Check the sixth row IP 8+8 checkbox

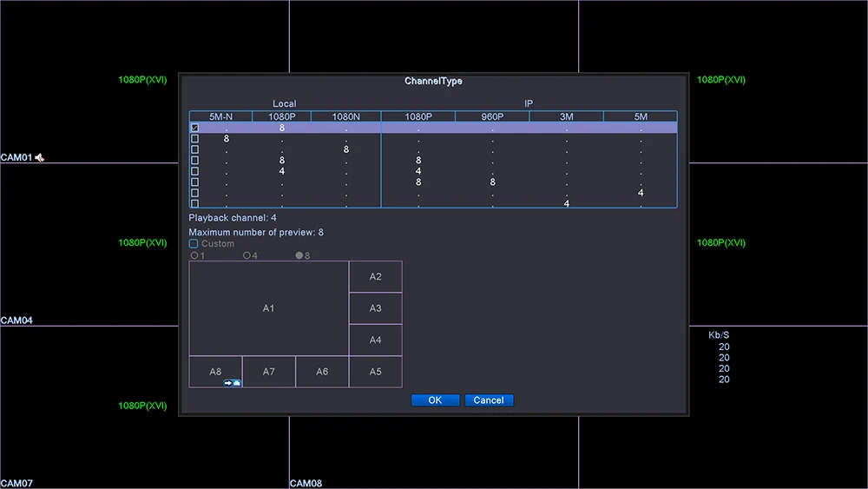(x=194, y=182)
